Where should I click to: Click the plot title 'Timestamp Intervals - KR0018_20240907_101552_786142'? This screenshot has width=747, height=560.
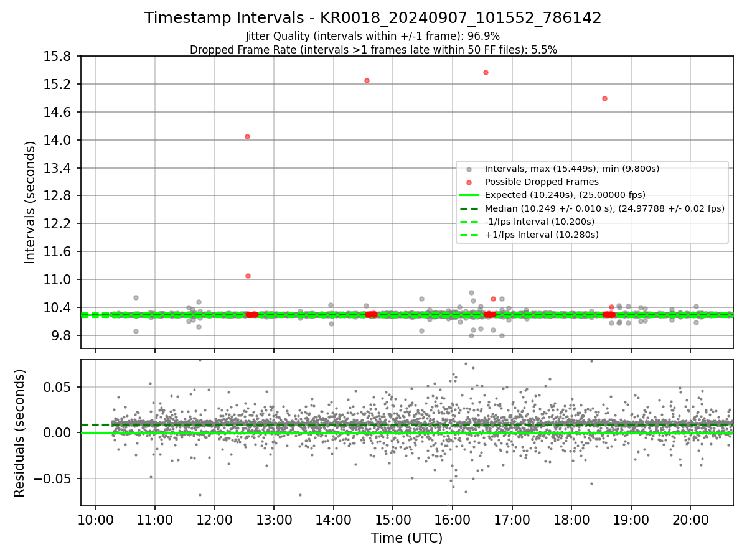click(x=373, y=18)
